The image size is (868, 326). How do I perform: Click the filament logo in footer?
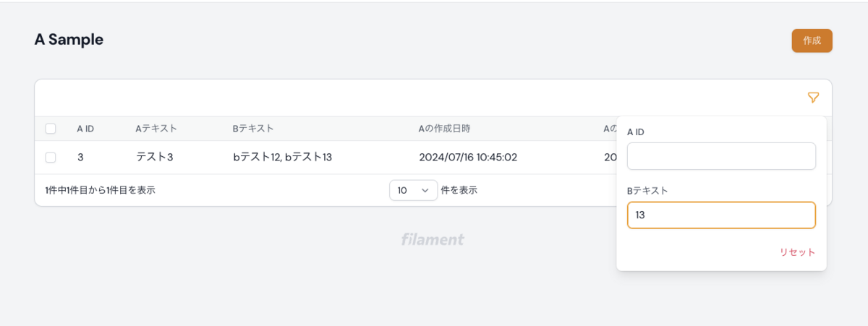click(433, 239)
